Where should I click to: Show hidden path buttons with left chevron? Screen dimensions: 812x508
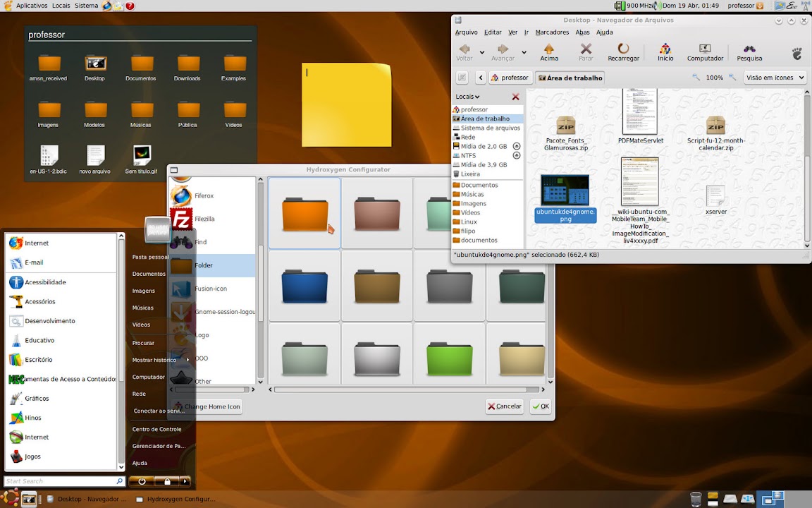(x=481, y=78)
